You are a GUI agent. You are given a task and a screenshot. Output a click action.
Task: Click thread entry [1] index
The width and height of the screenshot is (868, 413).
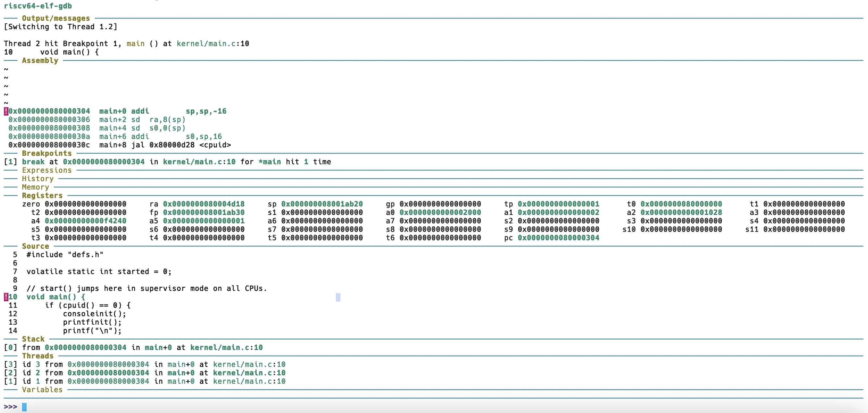click(x=10, y=381)
